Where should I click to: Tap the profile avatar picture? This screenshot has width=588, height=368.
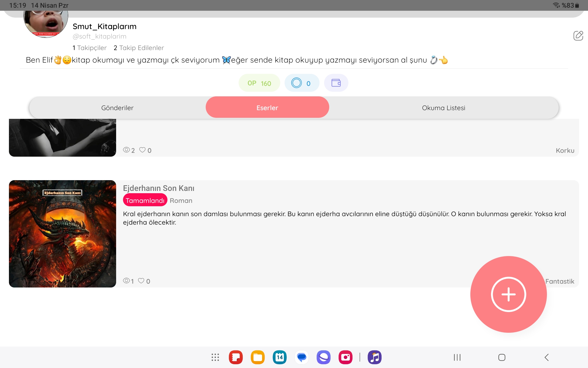[46, 24]
